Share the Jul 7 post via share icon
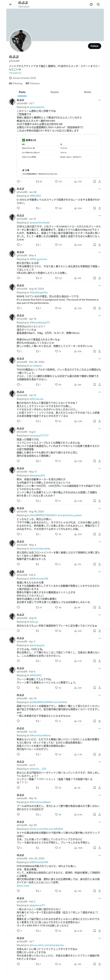The height and width of the screenshot is (980, 110). point(99,181)
